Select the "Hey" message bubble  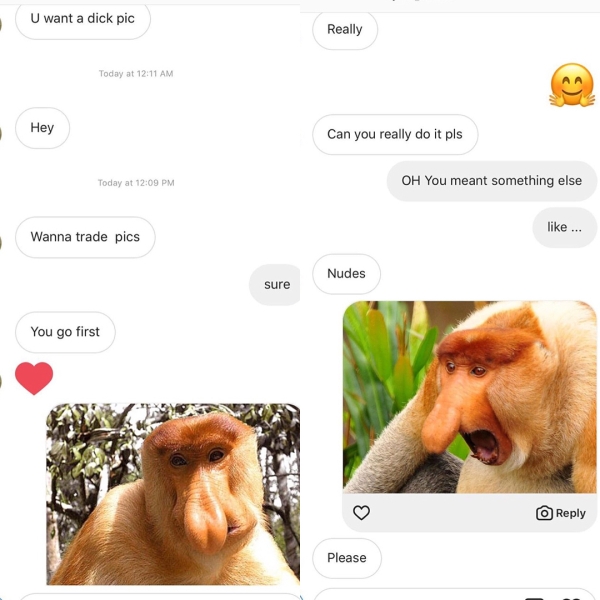coord(42,127)
